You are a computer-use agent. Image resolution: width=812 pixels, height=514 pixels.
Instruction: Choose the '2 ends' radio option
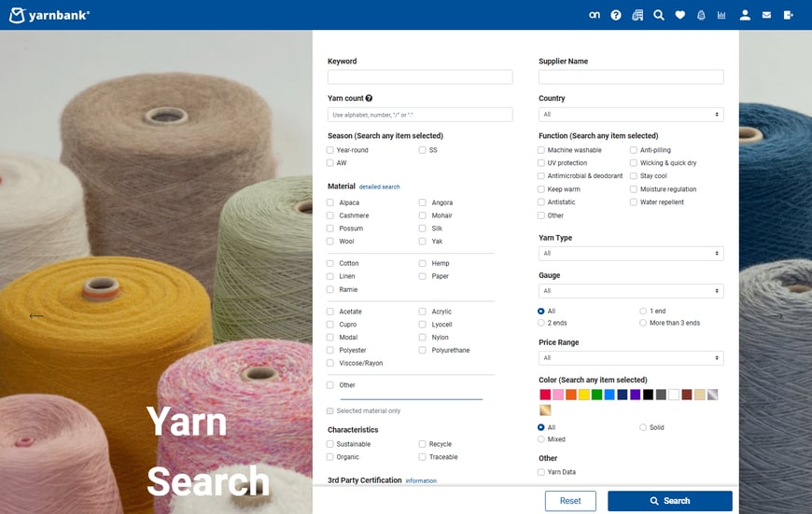click(x=541, y=323)
